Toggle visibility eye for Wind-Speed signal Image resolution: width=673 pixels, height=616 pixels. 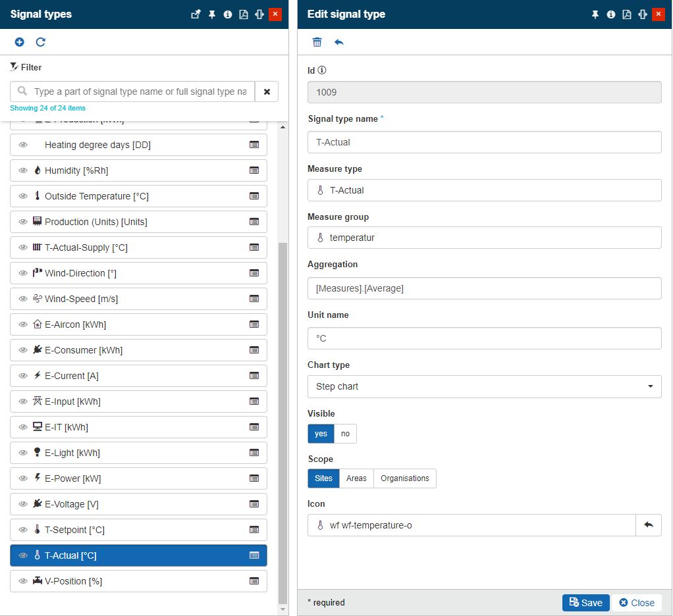tap(23, 299)
